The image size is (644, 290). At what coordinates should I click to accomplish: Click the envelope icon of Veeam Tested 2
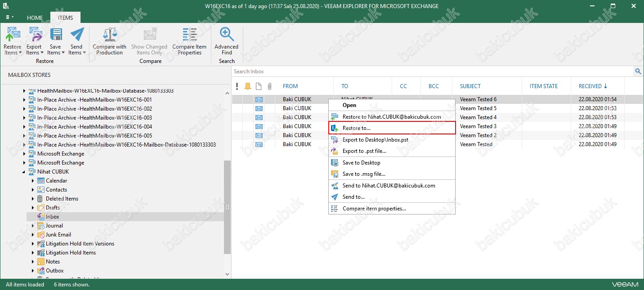click(259, 135)
